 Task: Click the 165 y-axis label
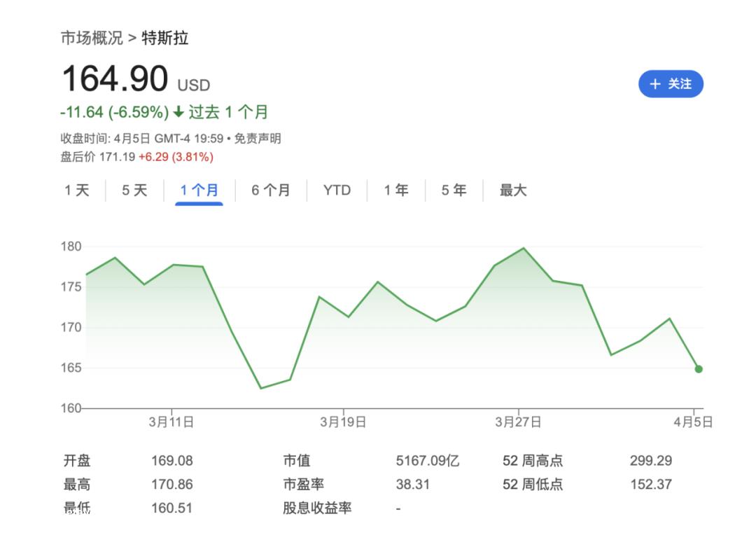coord(71,368)
